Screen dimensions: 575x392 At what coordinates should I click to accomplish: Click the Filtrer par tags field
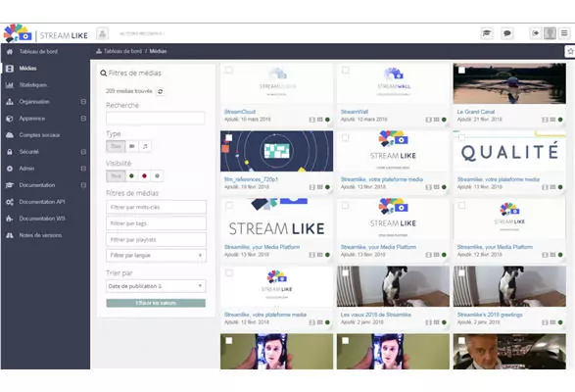pyautogui.click(x=156, y=223)
